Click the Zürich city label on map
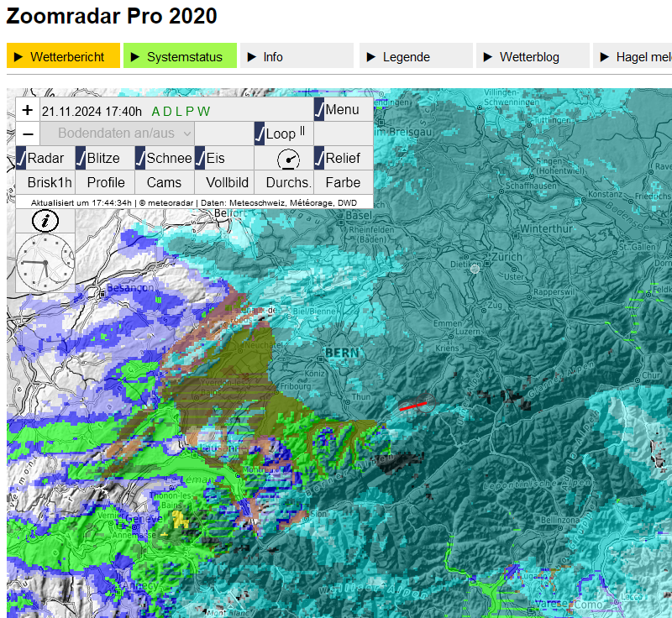This screenshot has width=672, height=618. pyautogui.click(x=507, y=257)
